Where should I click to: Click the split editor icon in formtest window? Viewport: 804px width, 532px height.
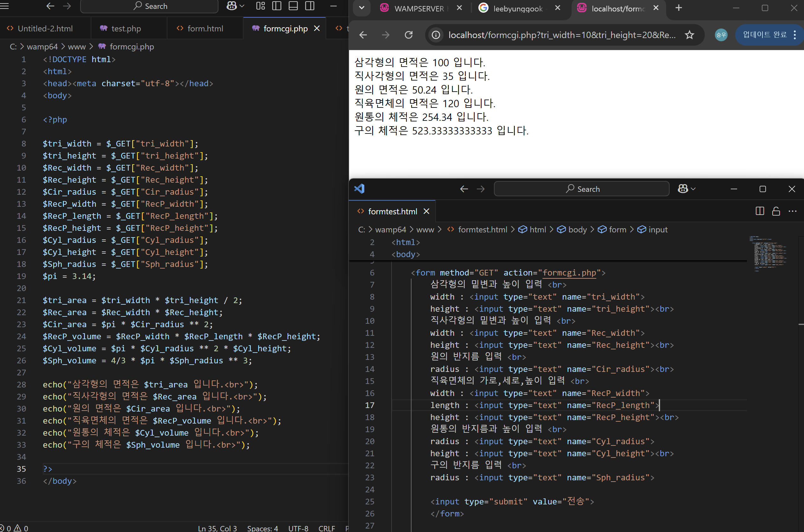[x=760, y=211]
